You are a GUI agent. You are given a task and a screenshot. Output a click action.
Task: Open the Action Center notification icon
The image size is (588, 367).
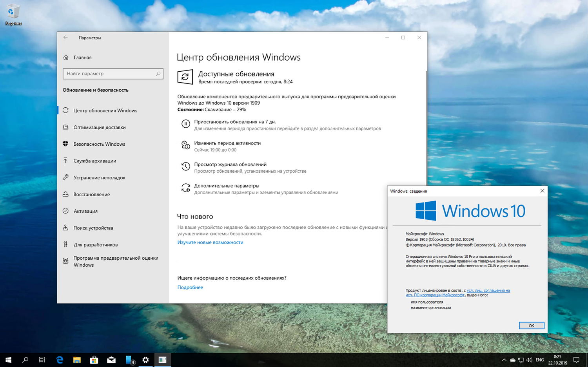pos(577,360)
